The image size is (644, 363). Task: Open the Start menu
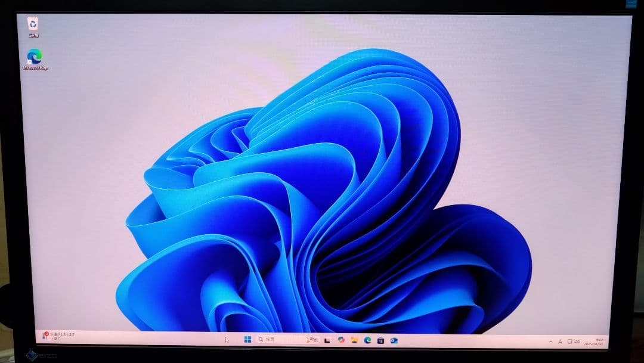249,340
